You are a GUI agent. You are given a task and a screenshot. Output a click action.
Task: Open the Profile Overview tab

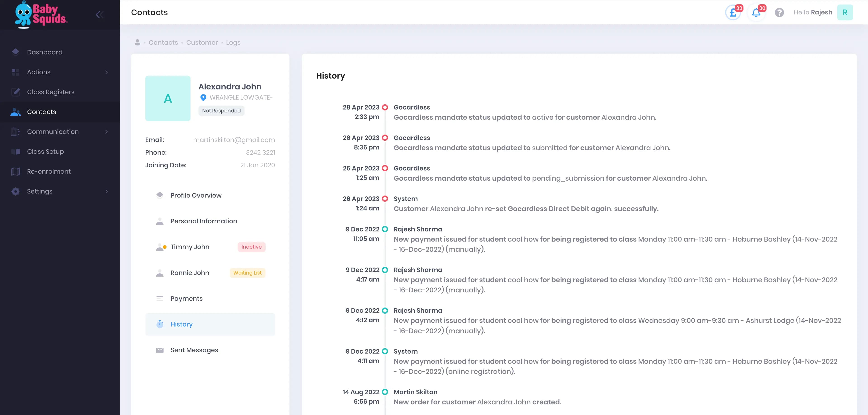tap(196, 195)
